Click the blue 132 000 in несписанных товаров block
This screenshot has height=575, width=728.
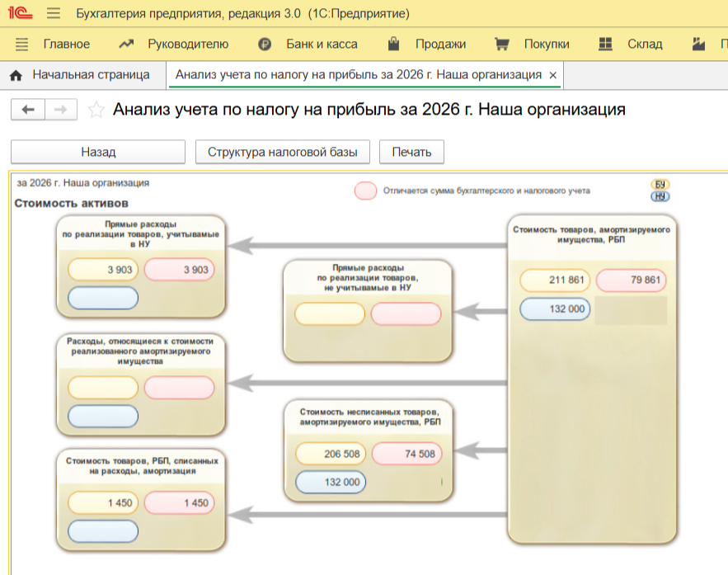tap(331, 482)
